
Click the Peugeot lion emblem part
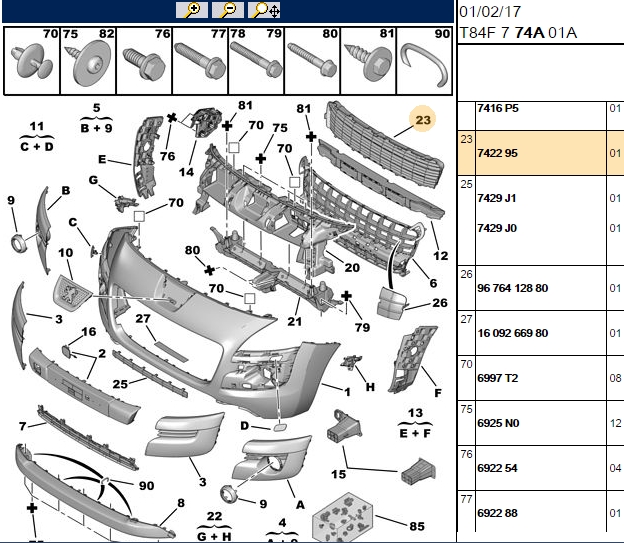(x=72, y=295)
